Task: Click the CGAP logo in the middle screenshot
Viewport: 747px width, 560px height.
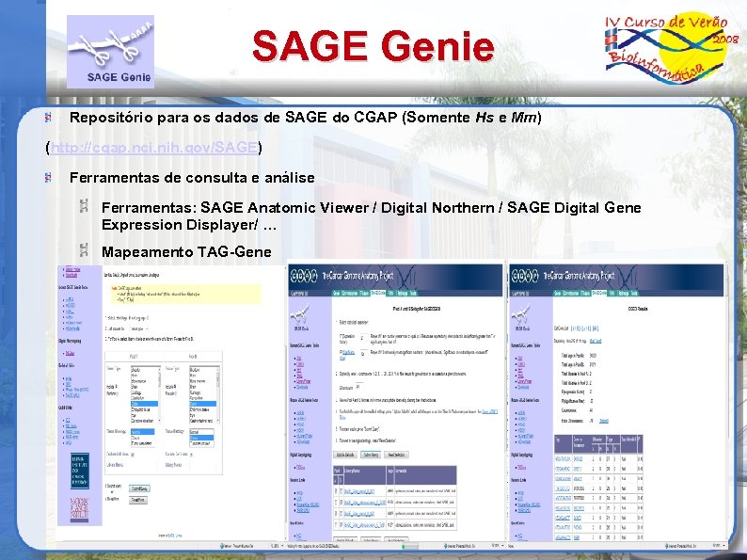Action: [x=304, y=276]
